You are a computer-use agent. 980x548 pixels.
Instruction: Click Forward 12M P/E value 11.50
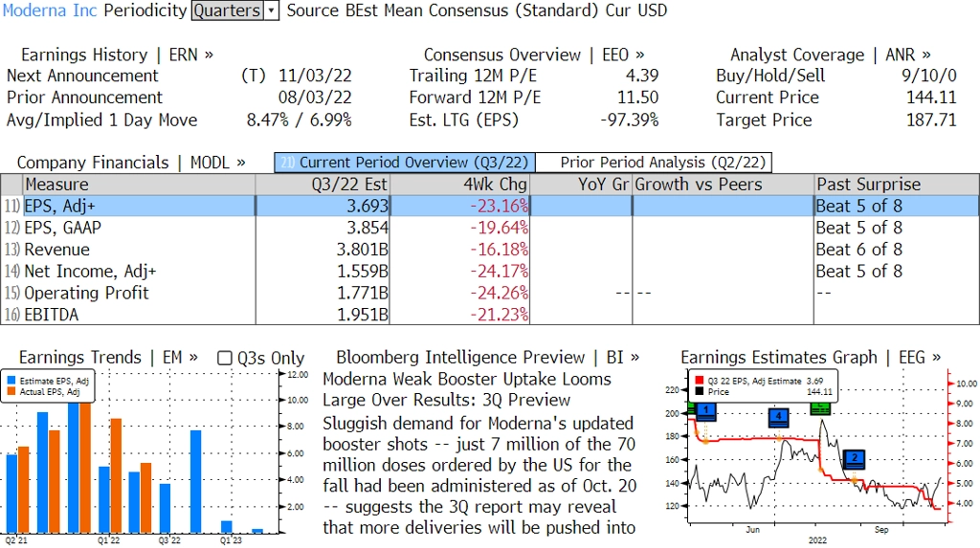(x=637, y=99)
